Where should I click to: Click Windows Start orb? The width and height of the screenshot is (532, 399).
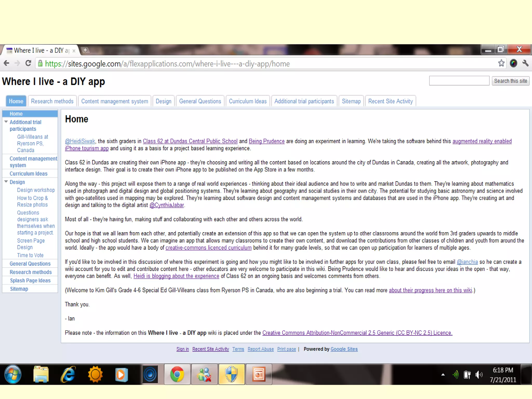coord(13,374)
